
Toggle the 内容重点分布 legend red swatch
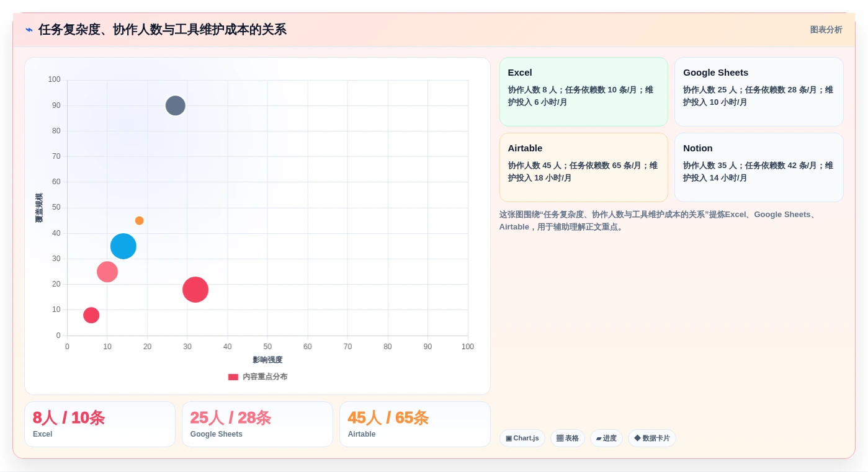coord(233,376)
